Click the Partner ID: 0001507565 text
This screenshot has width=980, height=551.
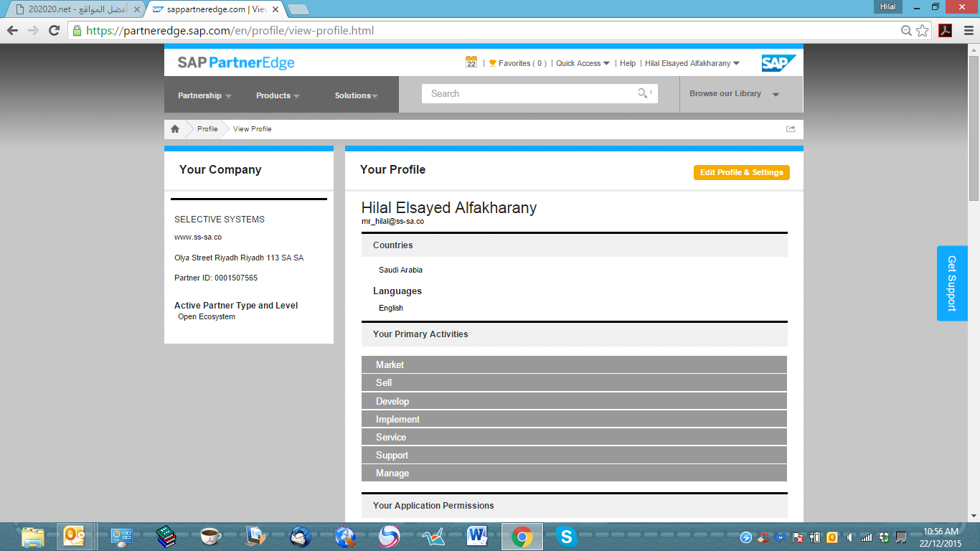[x=216, y=278]
